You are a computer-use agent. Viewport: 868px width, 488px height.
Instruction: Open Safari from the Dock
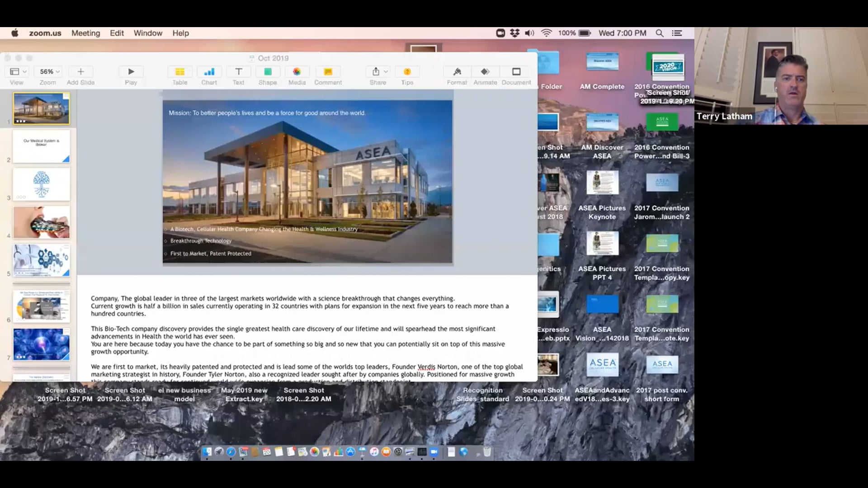click(x=231, y=452)
